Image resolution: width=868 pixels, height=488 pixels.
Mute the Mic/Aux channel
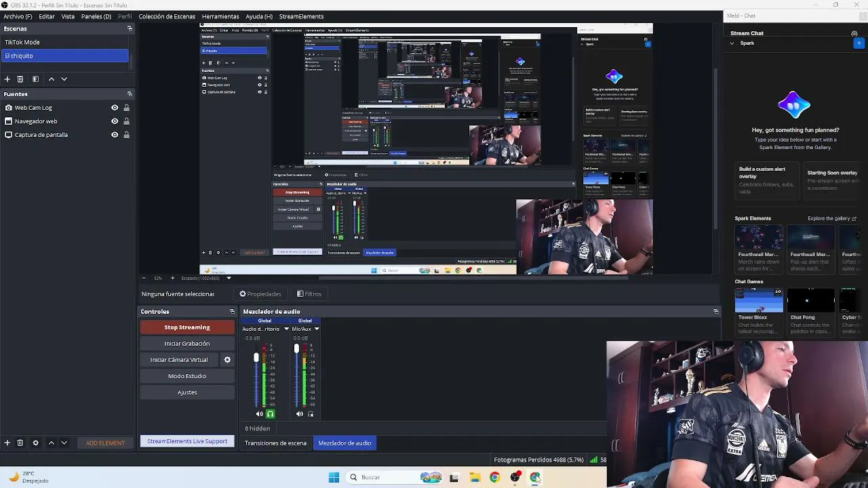tap(300, 414)
